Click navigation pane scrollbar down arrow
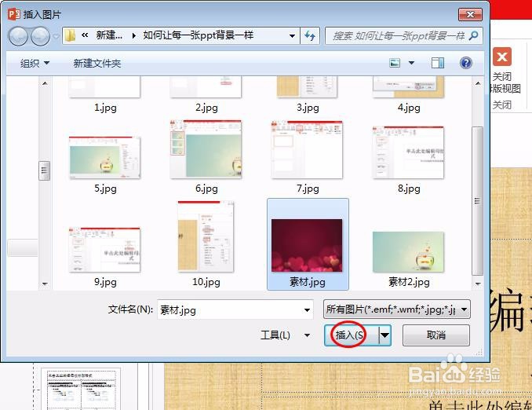This screenshot has height=410, width=532. point(45,284)
